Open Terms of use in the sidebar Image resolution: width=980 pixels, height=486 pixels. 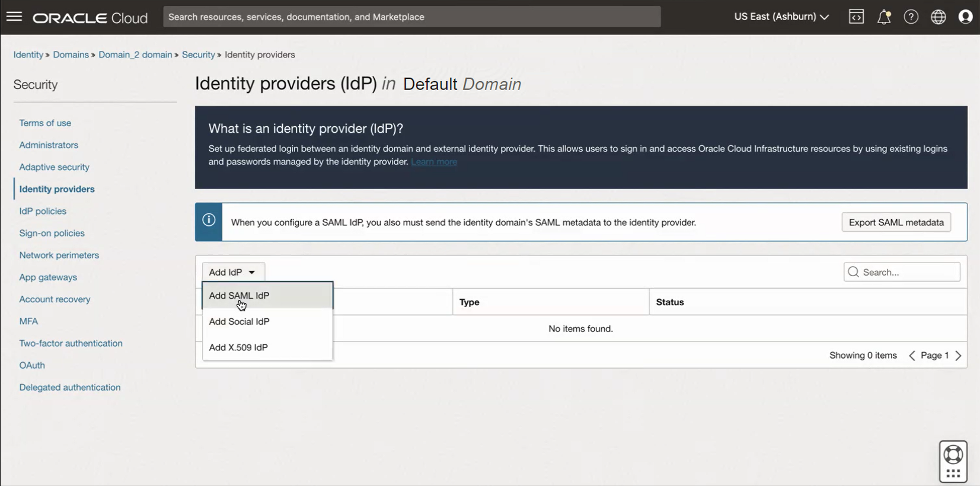(45, 123)
